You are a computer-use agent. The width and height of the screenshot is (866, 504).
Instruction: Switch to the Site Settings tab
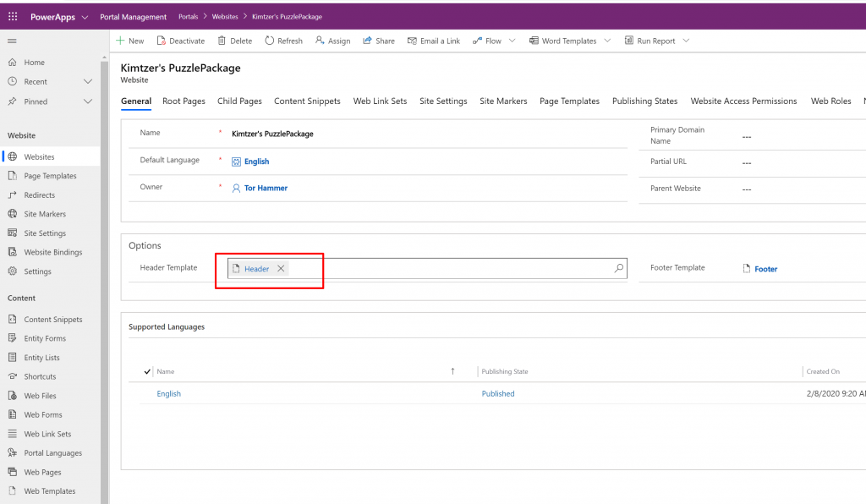tap(443, 101)
